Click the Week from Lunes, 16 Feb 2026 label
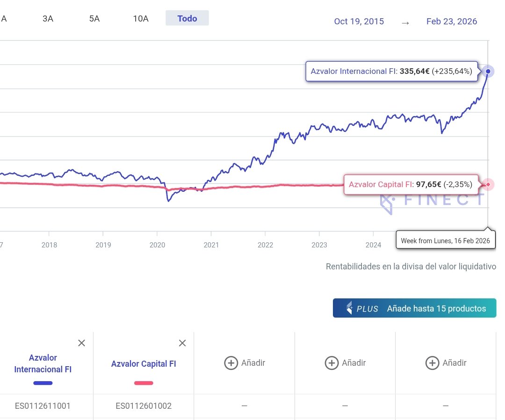 click(x=446, y=240)
